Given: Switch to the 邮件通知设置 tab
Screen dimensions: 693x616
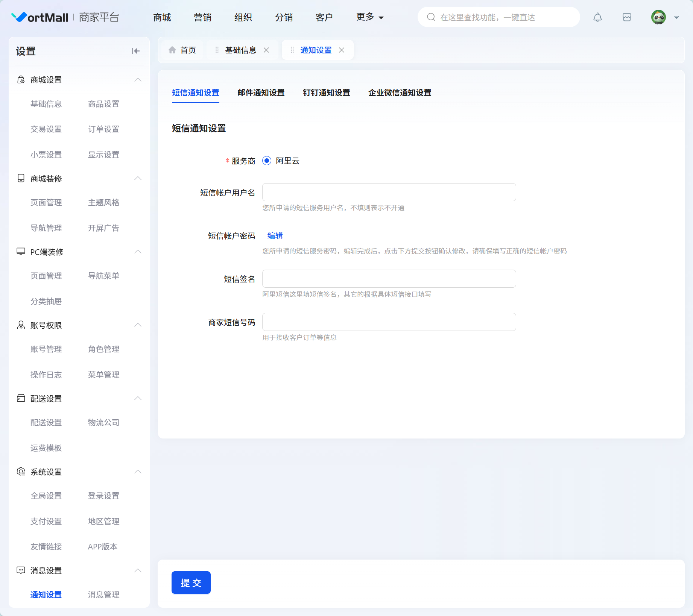Looking at the screenshot, I should click(x=261, y=93).
